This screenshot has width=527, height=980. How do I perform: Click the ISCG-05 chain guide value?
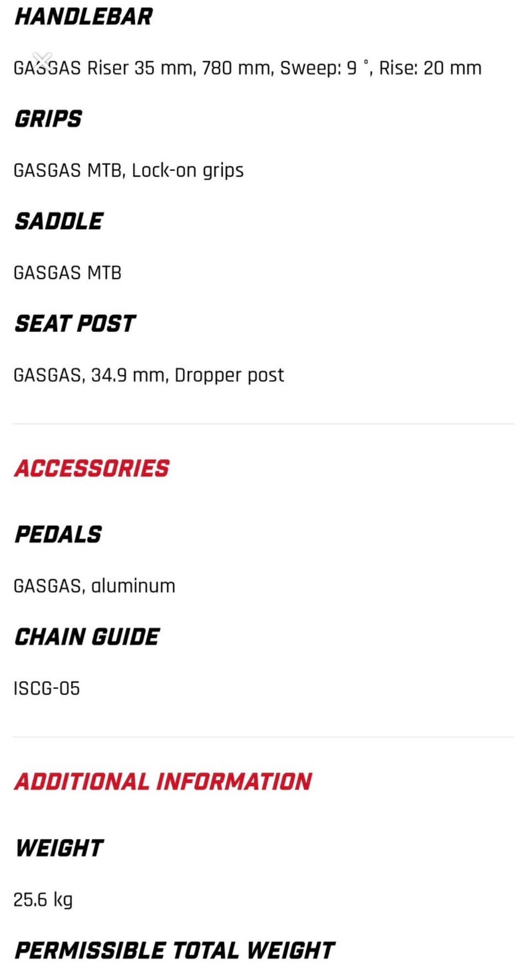click(47, 688)
